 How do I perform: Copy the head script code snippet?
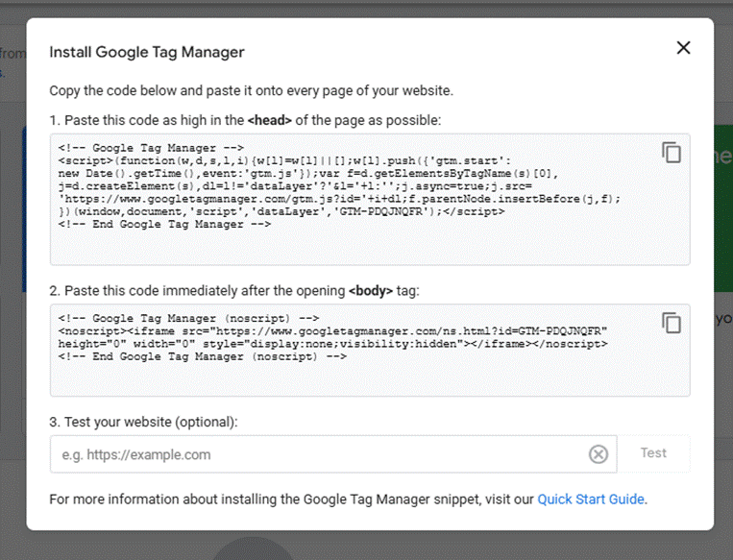[x=672, y=153]
